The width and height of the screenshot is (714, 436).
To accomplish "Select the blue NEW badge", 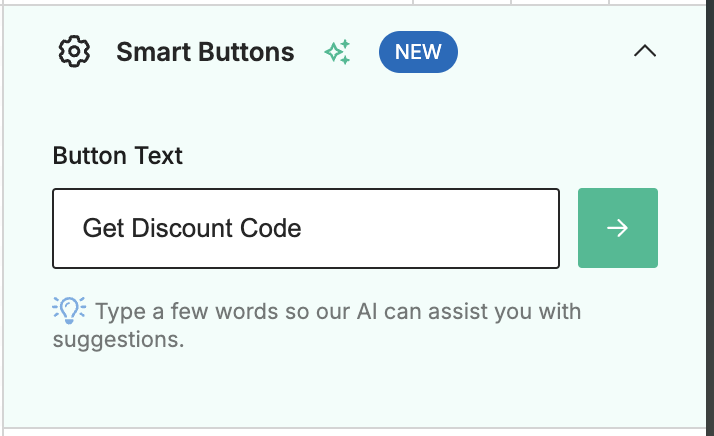I will coord(418,52).
